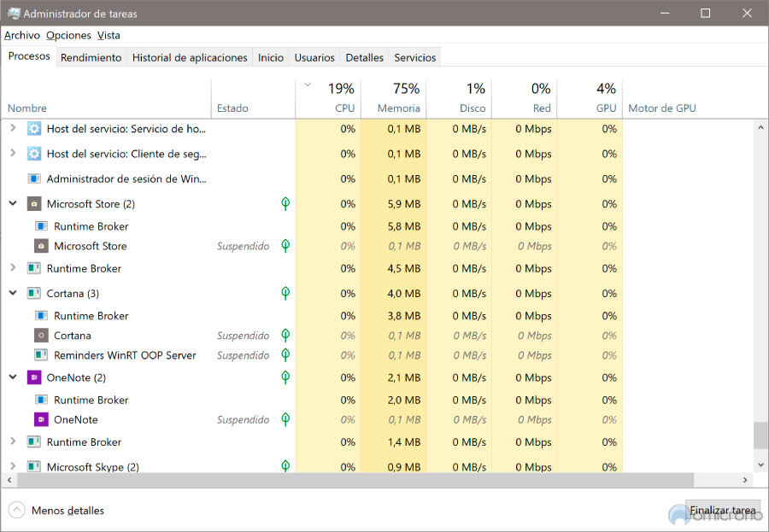Open the Opciones menu
This screenshot has height=532, width=769.
click(x=68, y=35)
